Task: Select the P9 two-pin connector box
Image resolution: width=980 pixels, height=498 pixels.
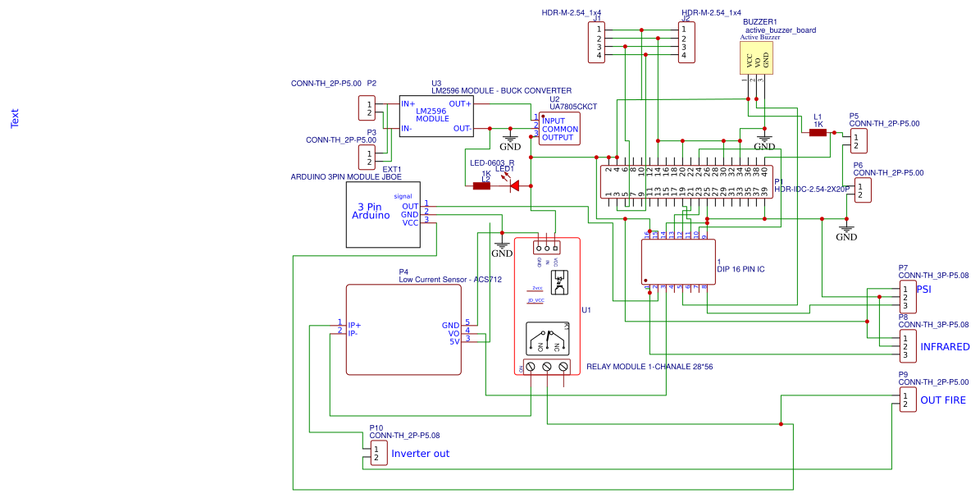Action: [x=908, y=400]
